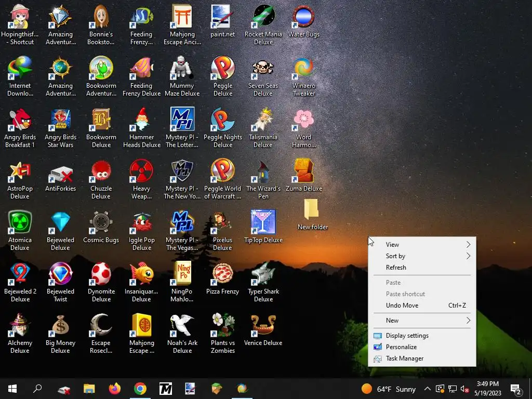
Task: Open File Explorer from the taskbar
Action: click(x=89, y=389)
